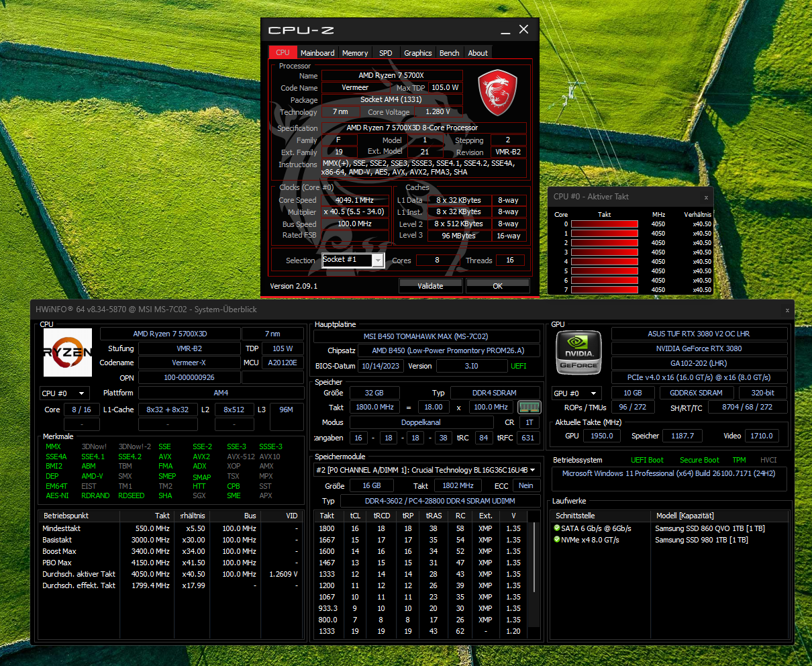Screen dimensions: 812x666
Task: Close the HWiNFO System-Überblick window
Action: 787,310
